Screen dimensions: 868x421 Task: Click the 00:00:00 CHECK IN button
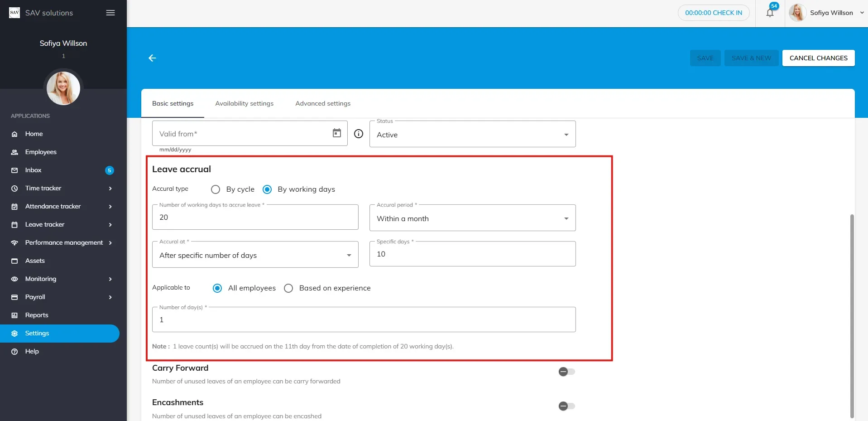click(x=714, y=13)
